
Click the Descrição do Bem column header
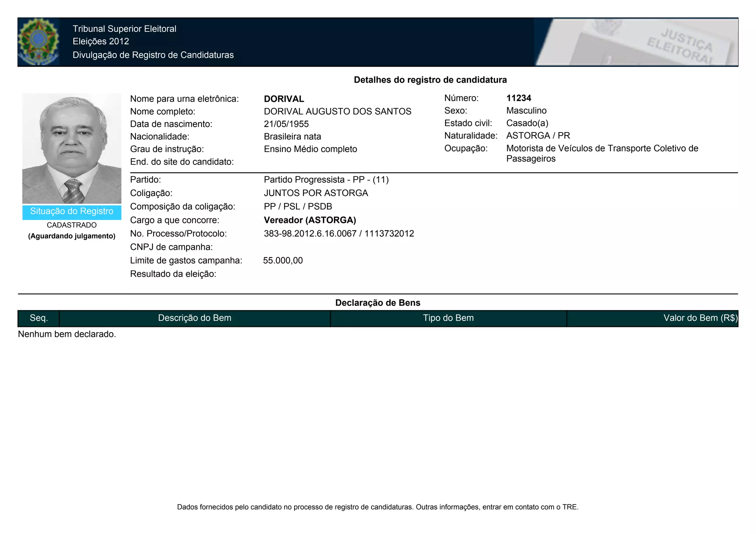195,318
